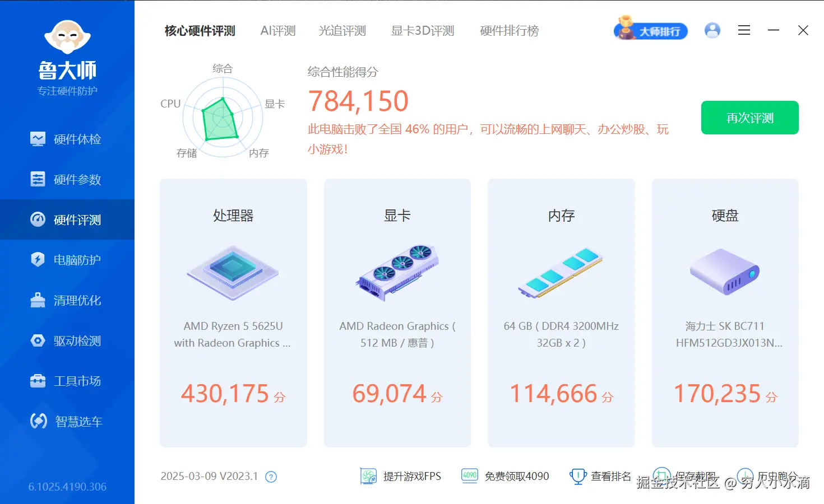Click the processor score 430,175

[225, 394]
